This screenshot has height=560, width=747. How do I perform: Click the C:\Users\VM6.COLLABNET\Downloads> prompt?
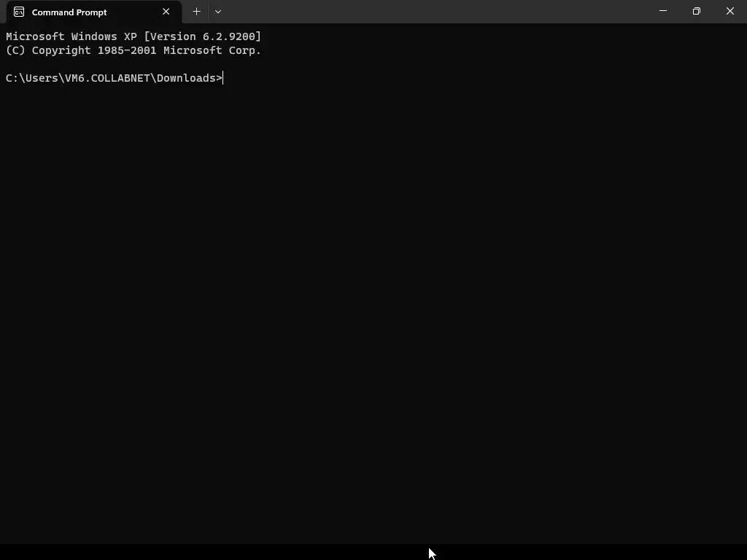click(114, 78)
